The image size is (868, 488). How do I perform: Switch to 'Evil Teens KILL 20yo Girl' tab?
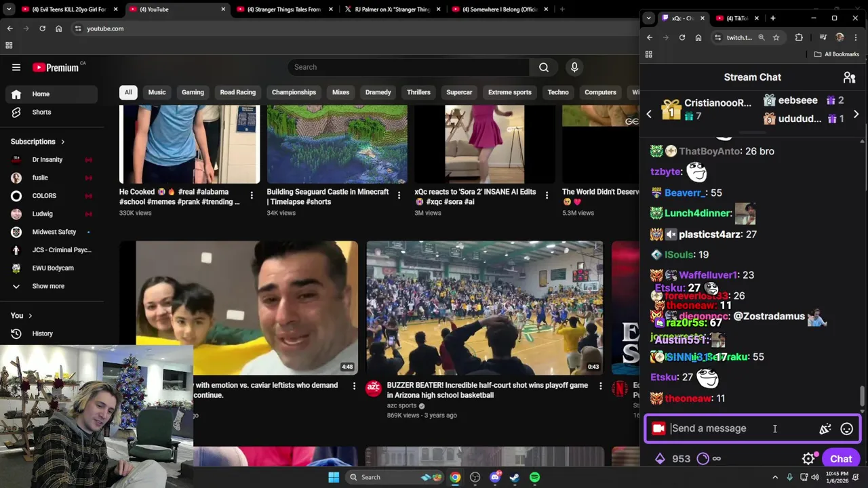pyautogui.click(x=69, y=9)
